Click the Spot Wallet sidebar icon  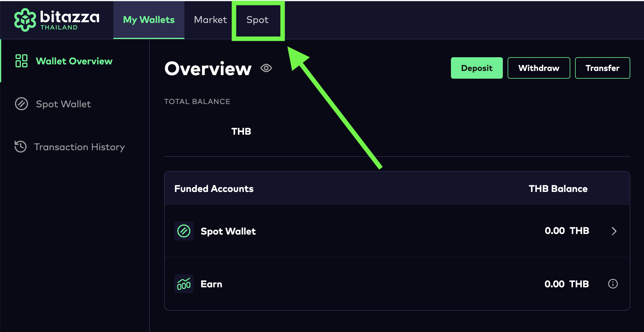point(21,104)
